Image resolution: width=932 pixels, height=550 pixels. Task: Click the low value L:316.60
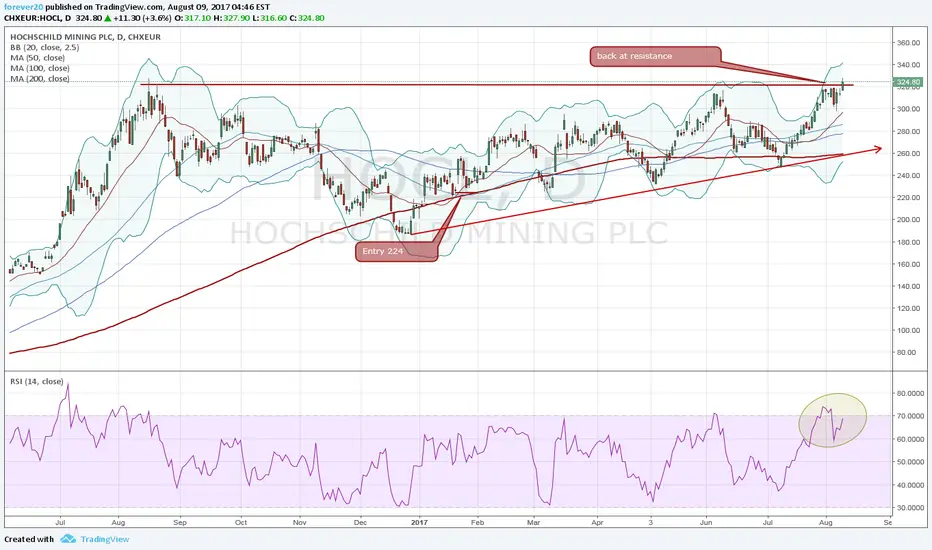270,18
